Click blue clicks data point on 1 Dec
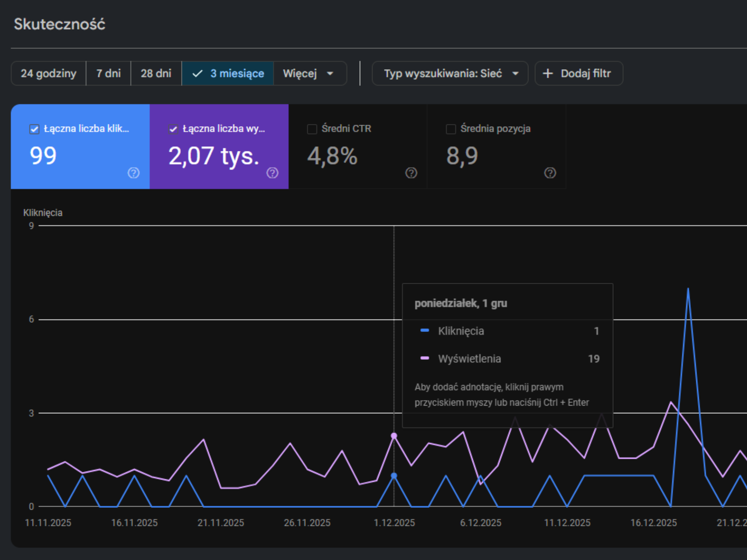The height and width of the screenshot is (560, 747). pos(394,476)
